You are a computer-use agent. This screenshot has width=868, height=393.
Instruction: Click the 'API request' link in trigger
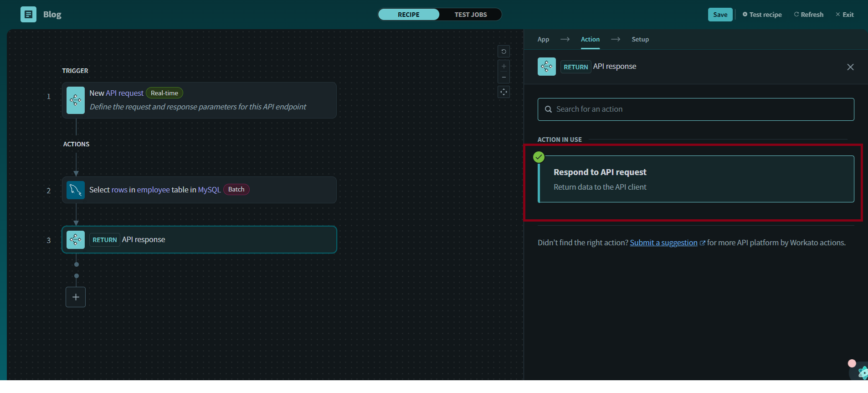125,93
